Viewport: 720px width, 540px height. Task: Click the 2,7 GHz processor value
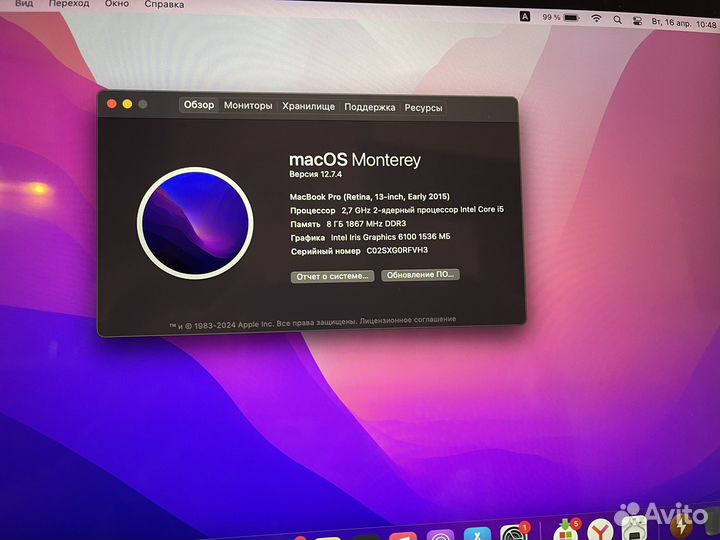coord(422,209)
